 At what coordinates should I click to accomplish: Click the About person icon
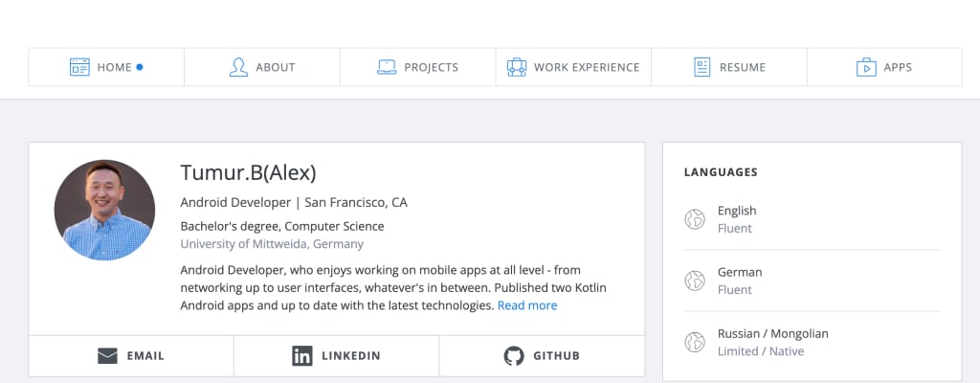[x=238, y=67]
